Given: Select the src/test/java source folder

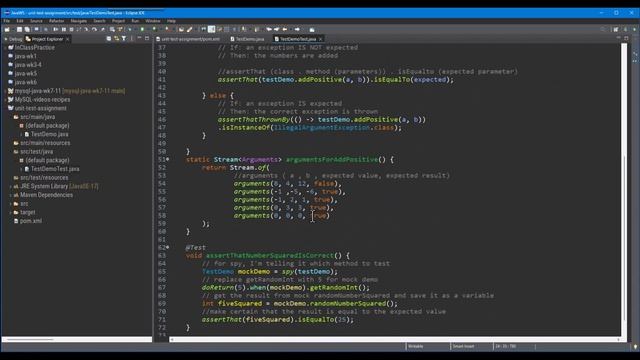Looking at the screenshot, I should pyautogui.click(x=36, y=151).
